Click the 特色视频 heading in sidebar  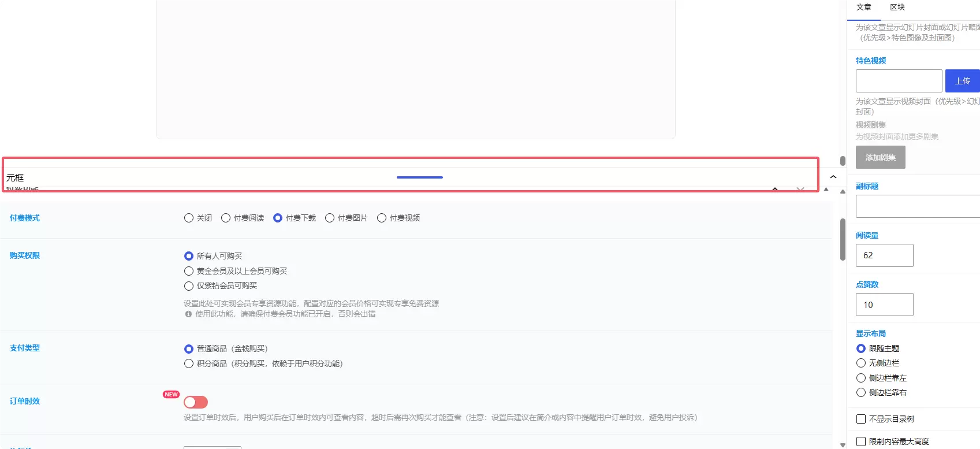[x=871, y=61]
